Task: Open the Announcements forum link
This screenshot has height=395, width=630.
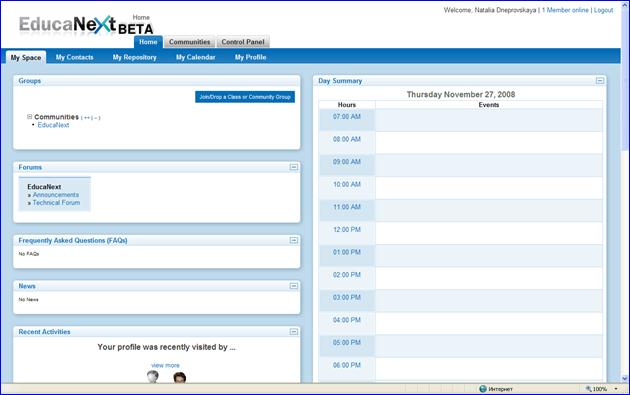Action: (x=56, y=195)
